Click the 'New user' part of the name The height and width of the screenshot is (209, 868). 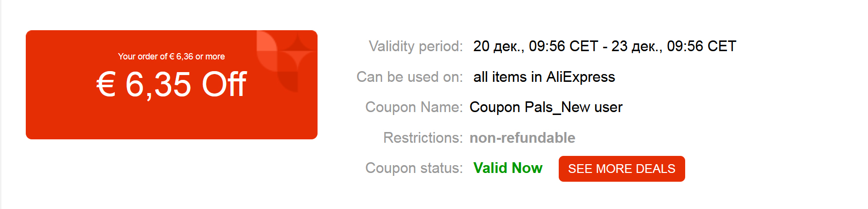pyautogui.click(x=592, y=107)
